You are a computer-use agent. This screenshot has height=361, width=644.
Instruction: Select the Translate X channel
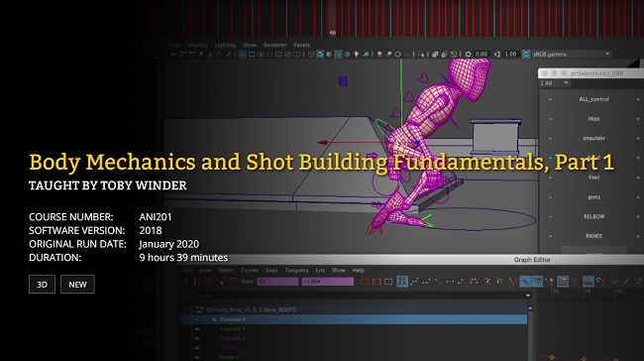(x=354, y=319)
